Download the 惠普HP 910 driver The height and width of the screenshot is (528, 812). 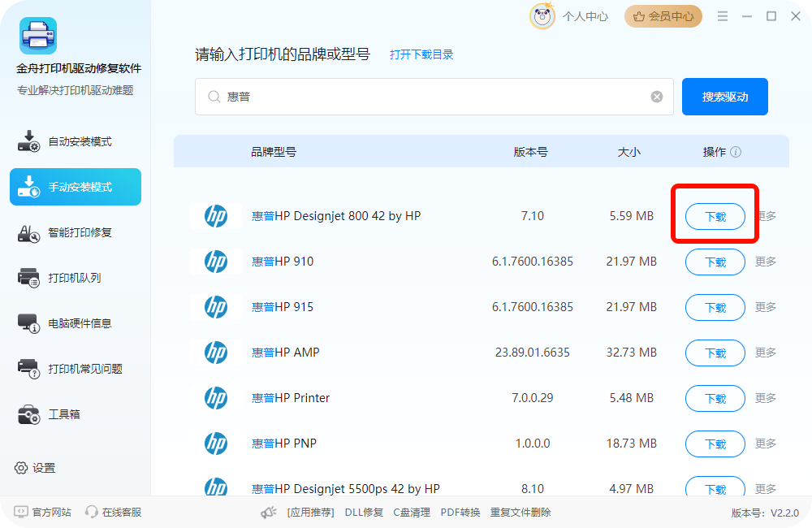[715, 262]
